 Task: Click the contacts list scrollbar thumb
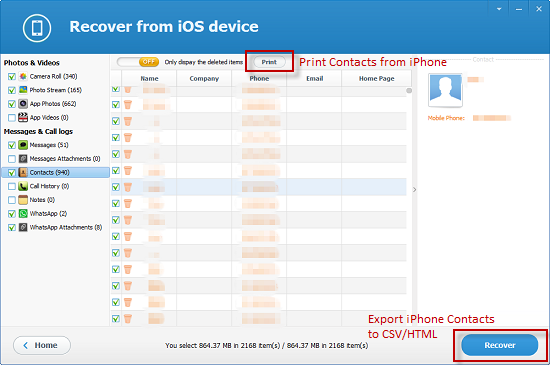(x=409, y=91)
